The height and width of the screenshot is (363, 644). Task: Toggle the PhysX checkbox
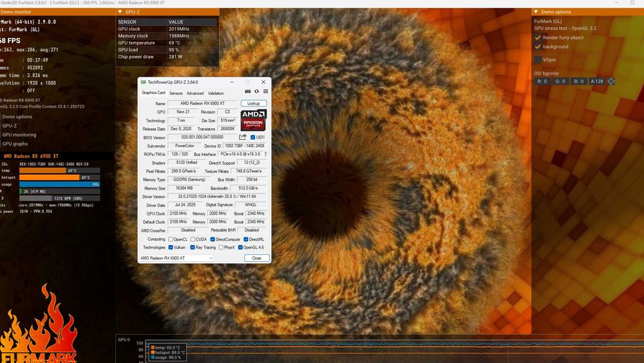221,248
